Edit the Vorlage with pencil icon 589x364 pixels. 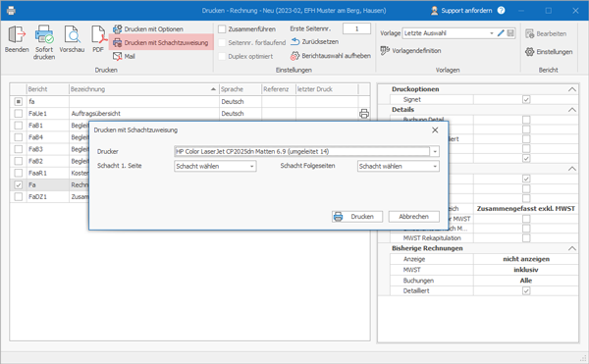501,33
